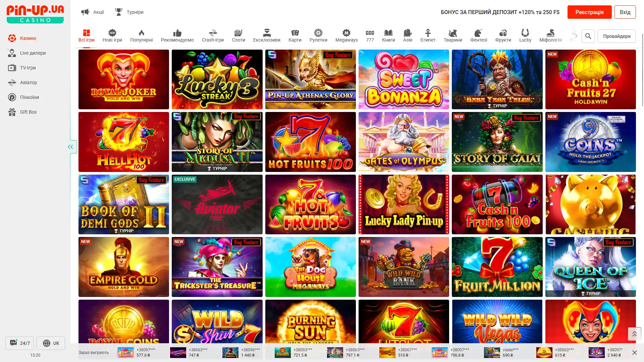Open the search magnifier icon
Image resolution: width=644 pixels, height=362 pixels.
588,36
